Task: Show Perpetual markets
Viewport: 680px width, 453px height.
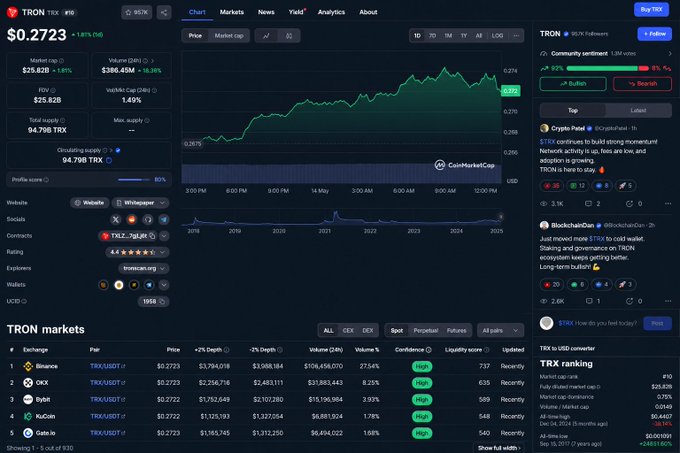Action: click(x=426, y=330)
